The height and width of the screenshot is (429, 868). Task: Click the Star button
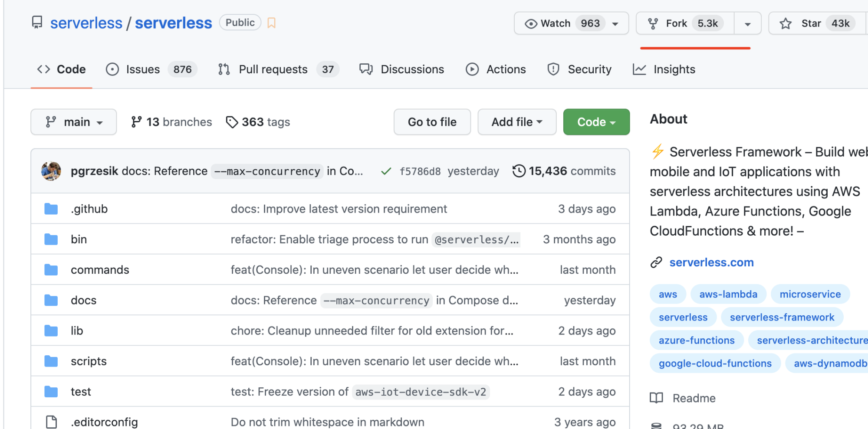[817, 23]
